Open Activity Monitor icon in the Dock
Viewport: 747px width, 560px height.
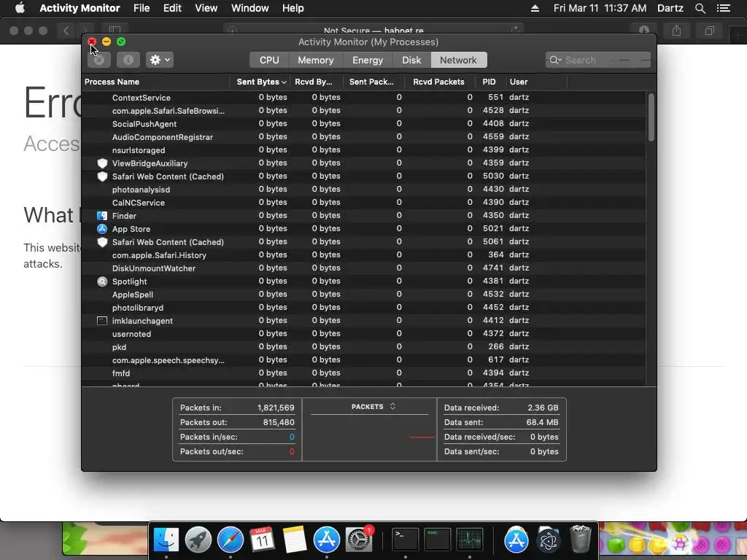click(x=470, y=540)
